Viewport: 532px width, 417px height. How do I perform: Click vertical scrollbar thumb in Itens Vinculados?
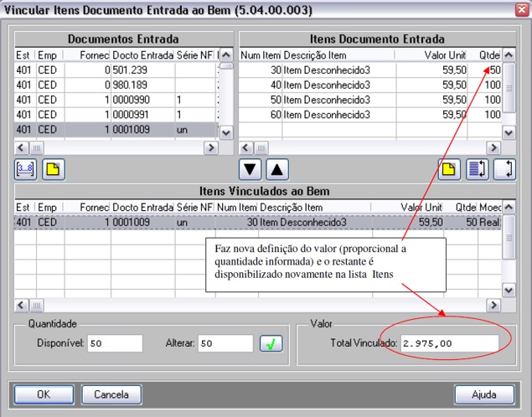tap(509, 237)
